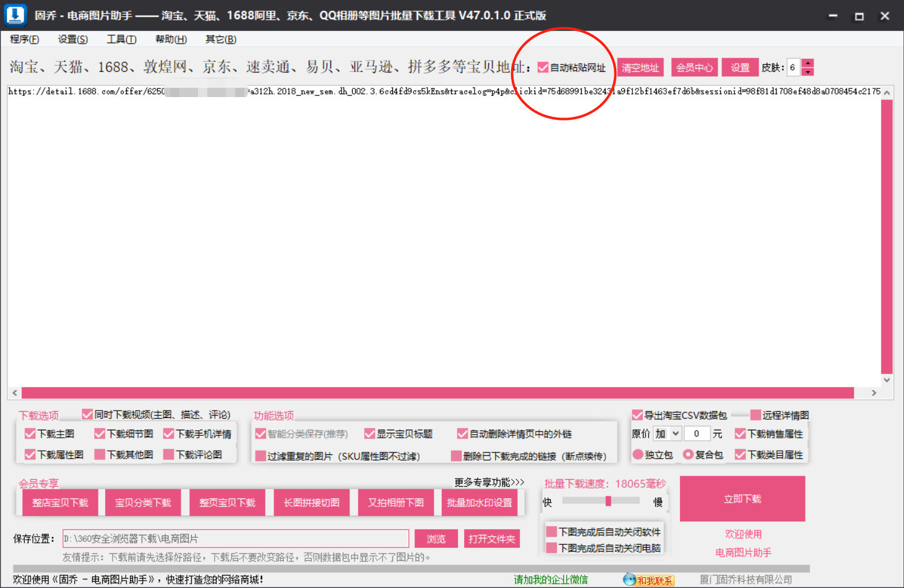Click 请加我的企业微信 link

(551, 579)
